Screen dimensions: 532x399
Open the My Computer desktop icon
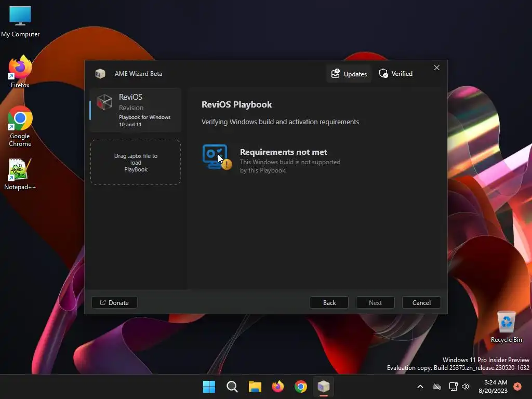20,21
